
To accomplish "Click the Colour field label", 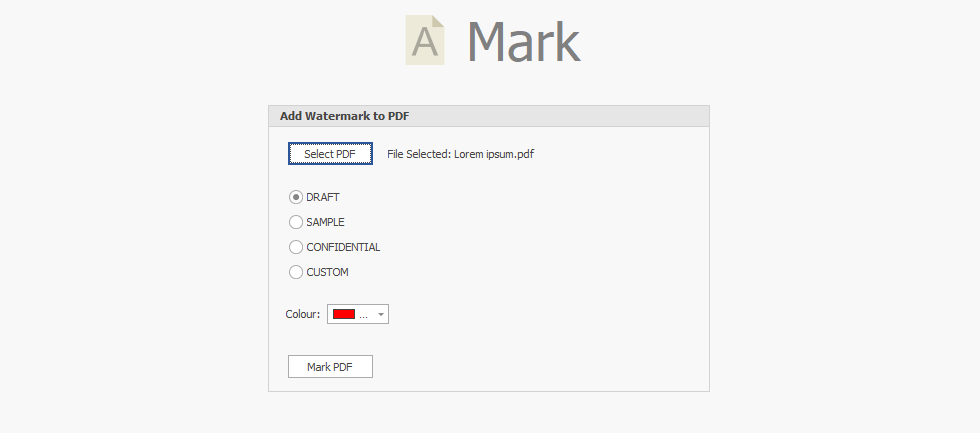I will [x=302, y=314].
